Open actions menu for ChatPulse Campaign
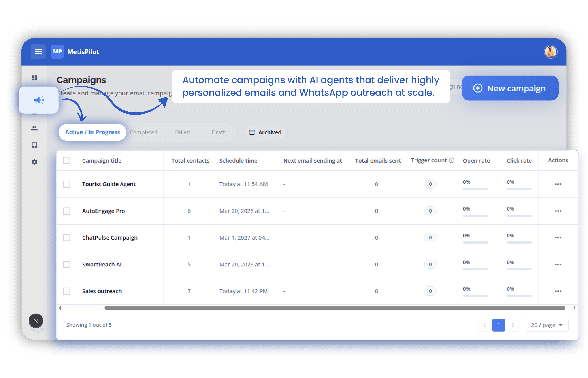This screenshot has height=378, width=588. [x=558, y=238]
